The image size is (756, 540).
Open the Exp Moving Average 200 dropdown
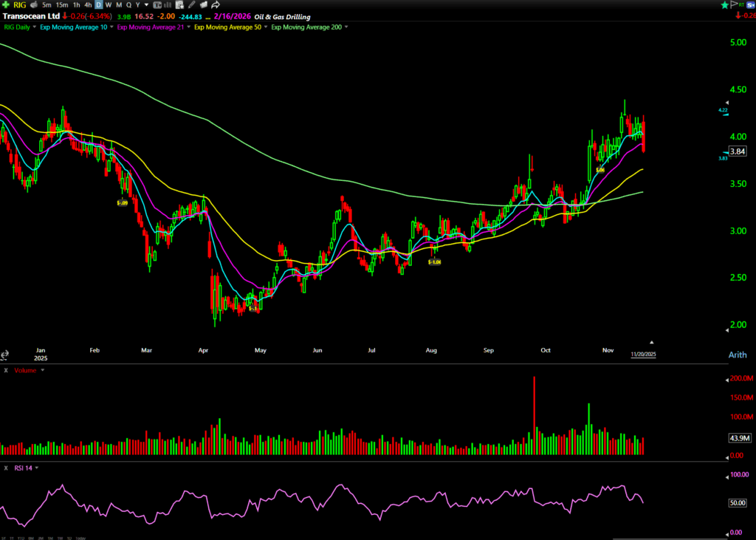[x=346, y=27]
